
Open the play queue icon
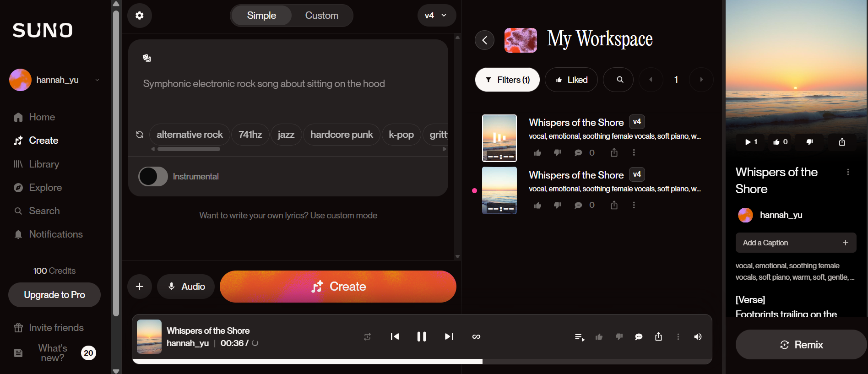pos(579,337)
